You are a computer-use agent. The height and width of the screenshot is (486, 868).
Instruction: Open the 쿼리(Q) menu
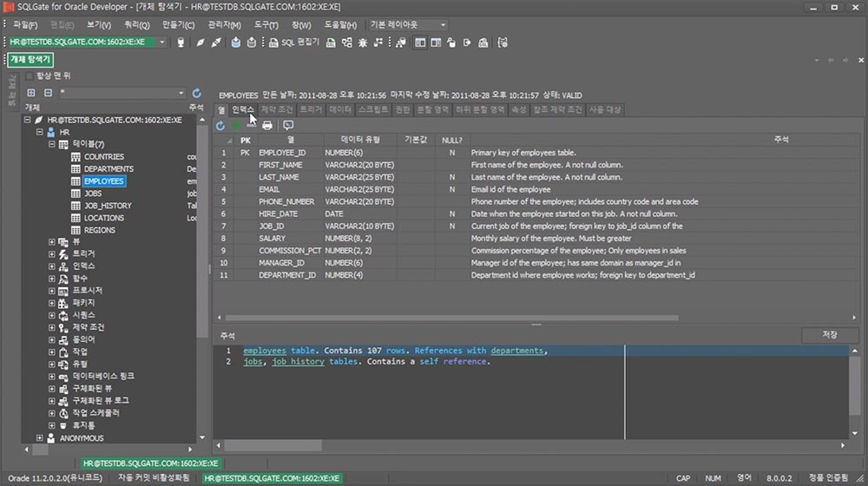coord(137,25)
